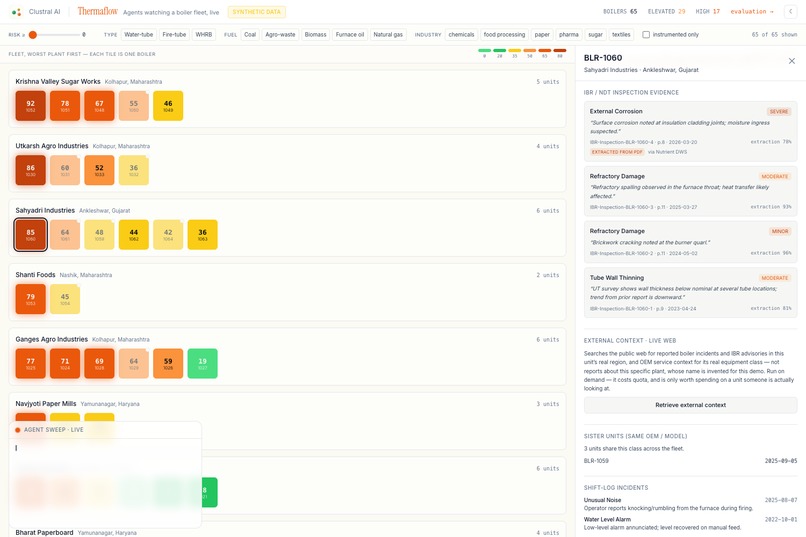Select Utkarsh Agro boiler tile scoring 36

[x=134, y=170]
